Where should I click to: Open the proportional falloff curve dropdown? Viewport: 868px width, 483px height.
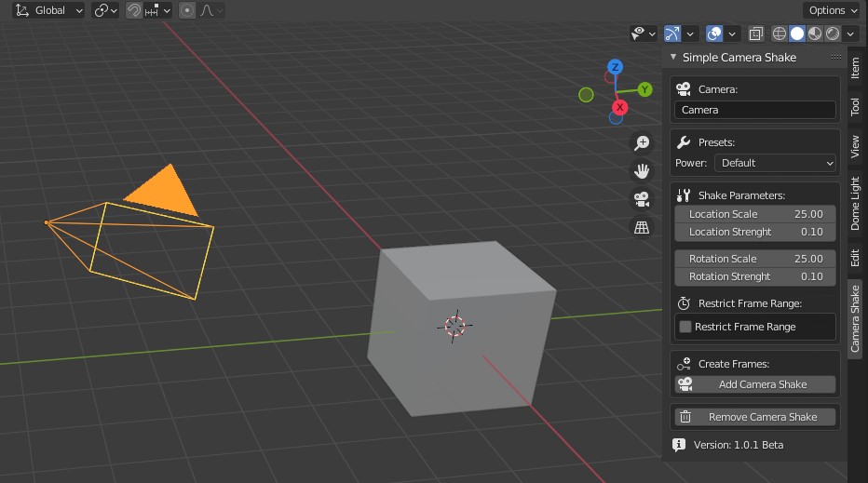click(211, 10)
